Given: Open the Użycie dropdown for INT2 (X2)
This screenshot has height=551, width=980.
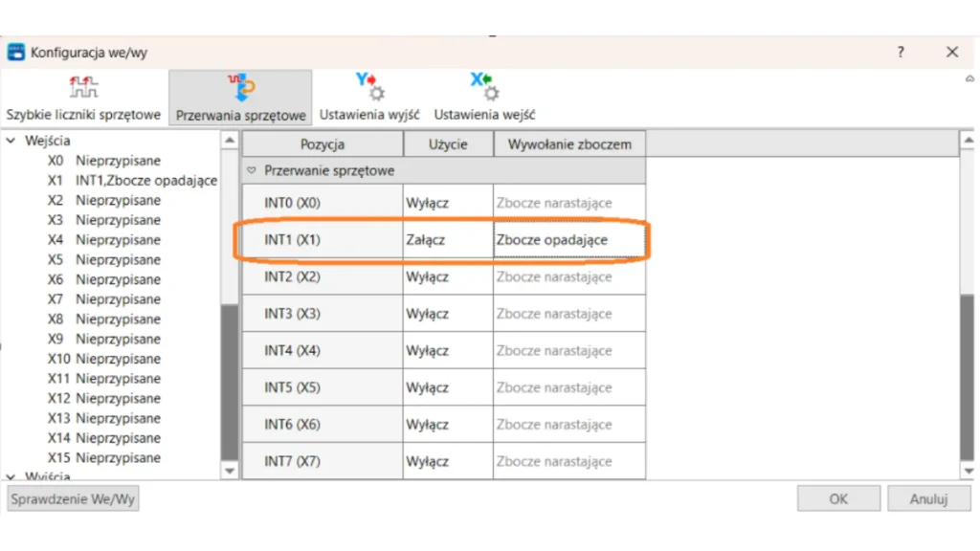Looking at the screenshot, I should click(x=448, y=276).
